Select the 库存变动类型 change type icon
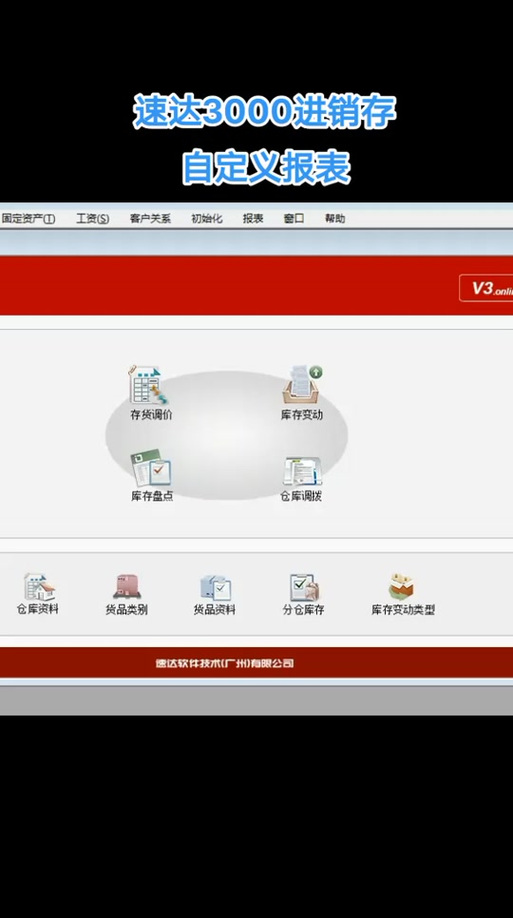This screenshot has height=918, width=513. tap(403, 593)
